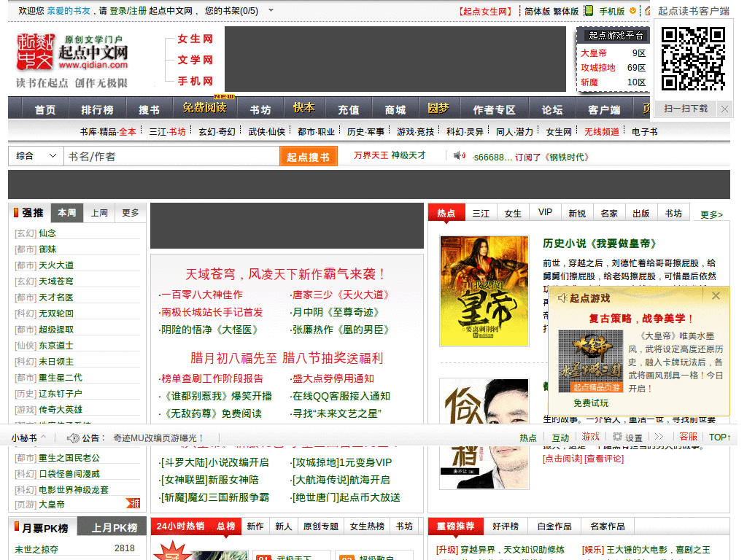Close the 起点游戏 popup
747x560 pixels.
(716, 296)
